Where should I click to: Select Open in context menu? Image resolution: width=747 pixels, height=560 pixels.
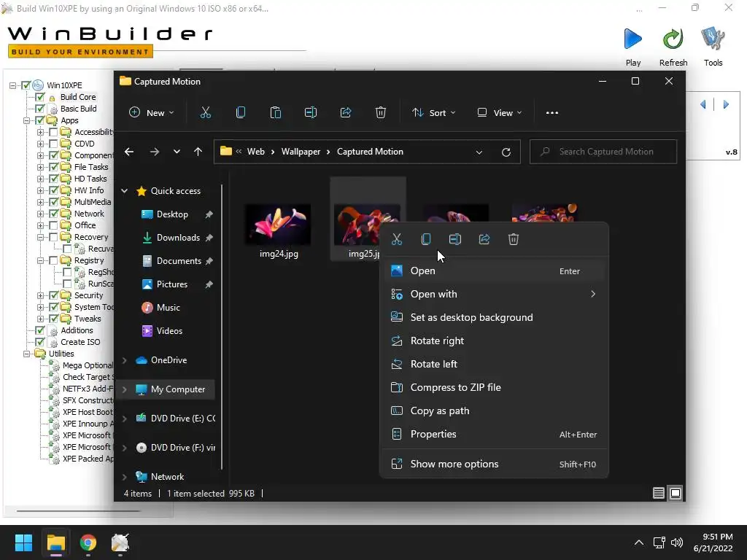pyautogui.click(x=494, y=271)
